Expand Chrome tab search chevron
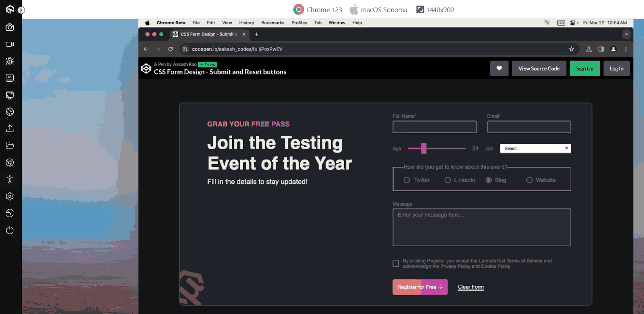 (x=626, y=34)
